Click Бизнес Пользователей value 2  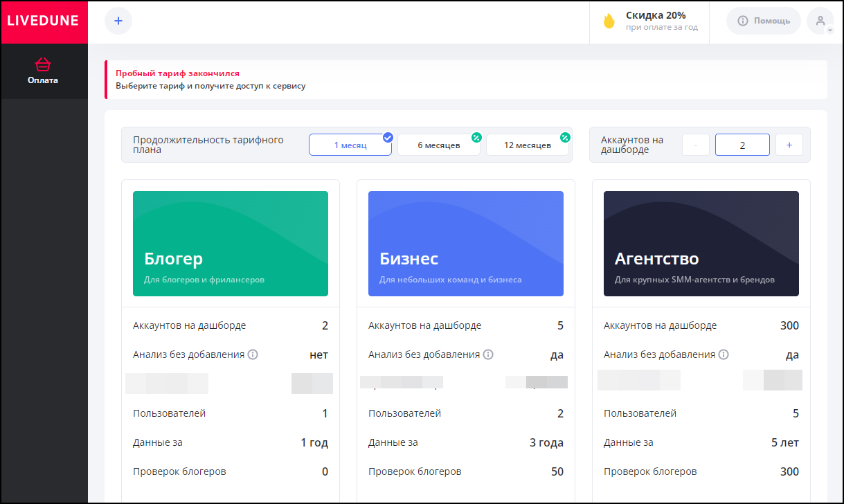coord(560,413)
